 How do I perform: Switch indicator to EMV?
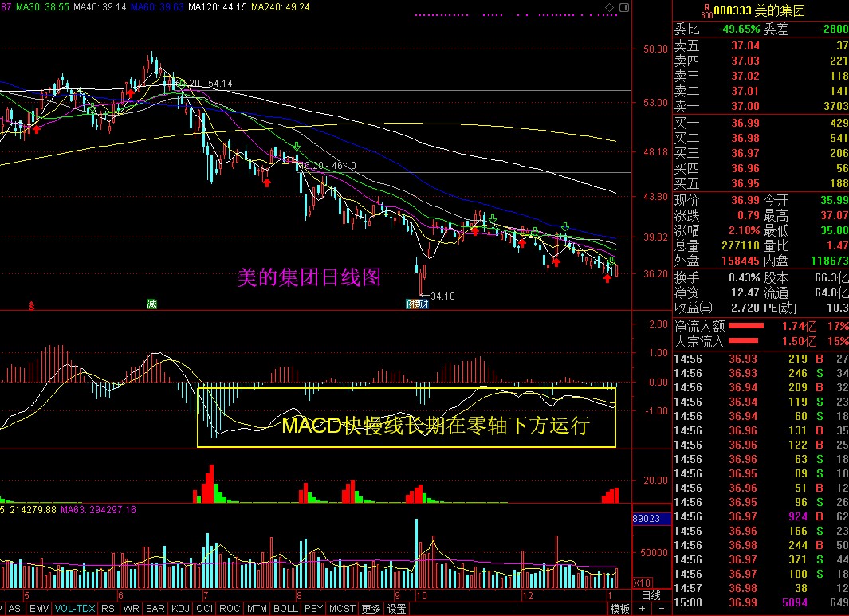click(x=39, y=609)
